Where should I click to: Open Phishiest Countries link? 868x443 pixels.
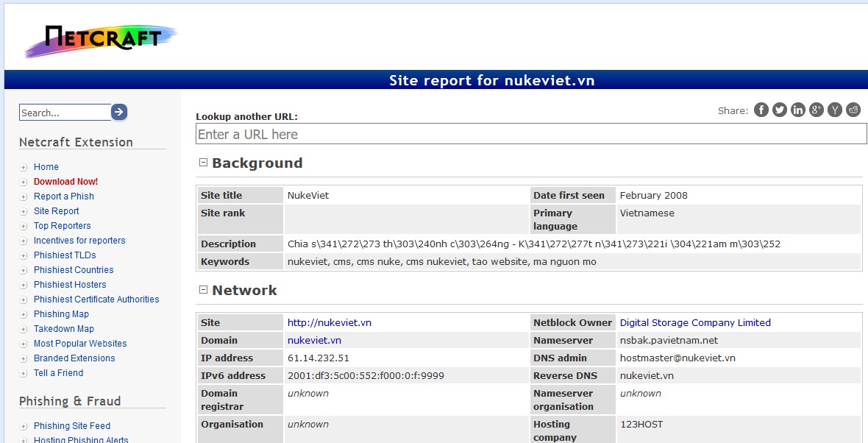coord(74,269)
